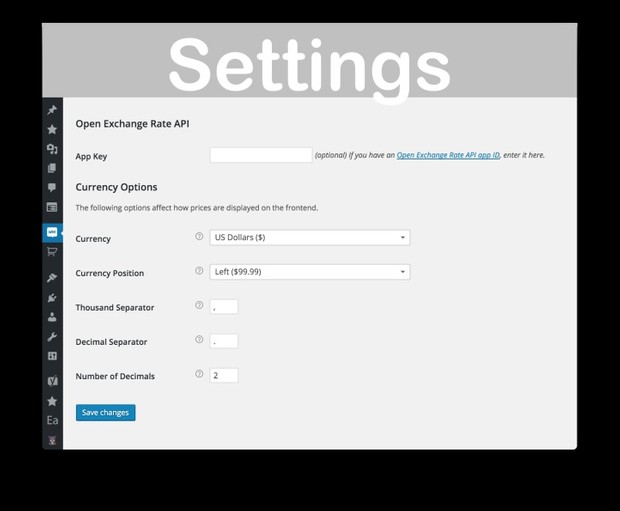620x511 pixels.
Task: Click the text about prices displayed on the frontend
Action: (x=197, y=208)
